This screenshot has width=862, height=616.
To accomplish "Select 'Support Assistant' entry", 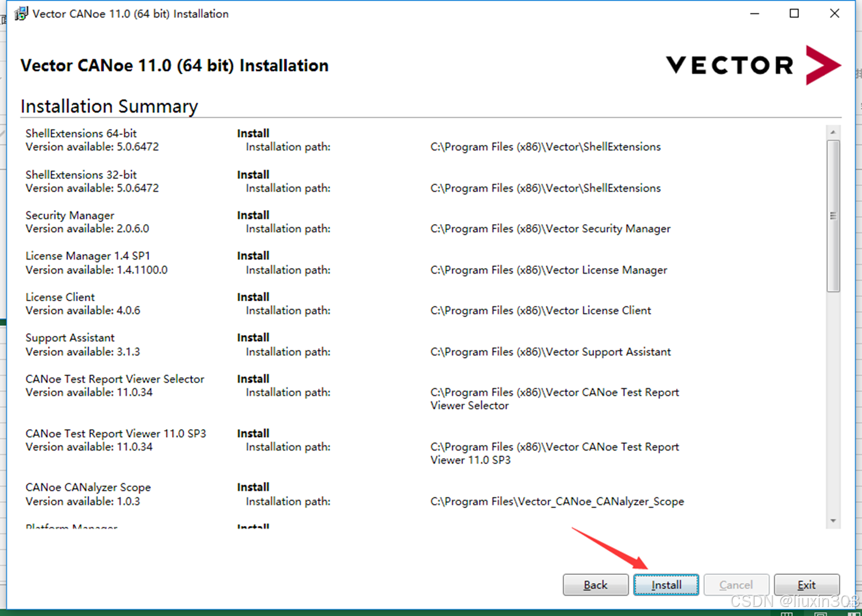I will click(70, 337).
